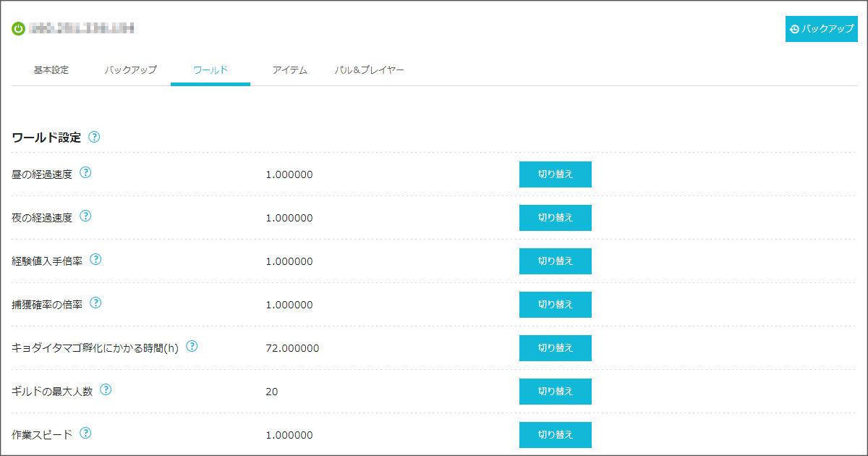The image size is (868, 456).
Task: Show help for 夜の経過速度
Action: pos(85,216)
